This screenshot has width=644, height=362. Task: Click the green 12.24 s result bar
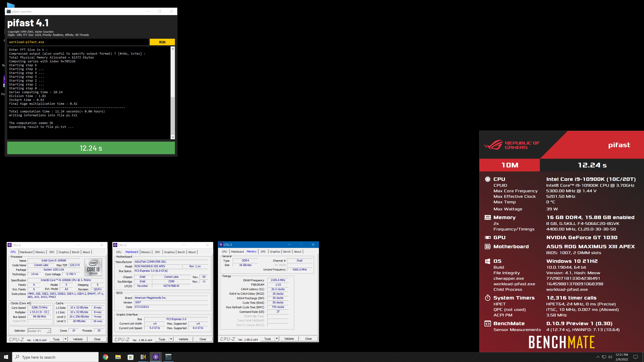coord(91,148)
